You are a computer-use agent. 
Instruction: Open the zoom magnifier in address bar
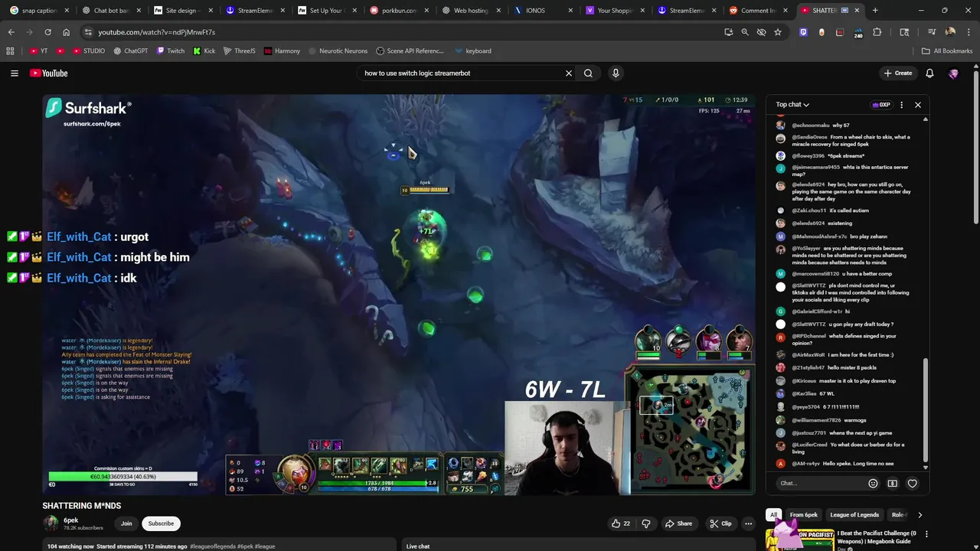744,32
